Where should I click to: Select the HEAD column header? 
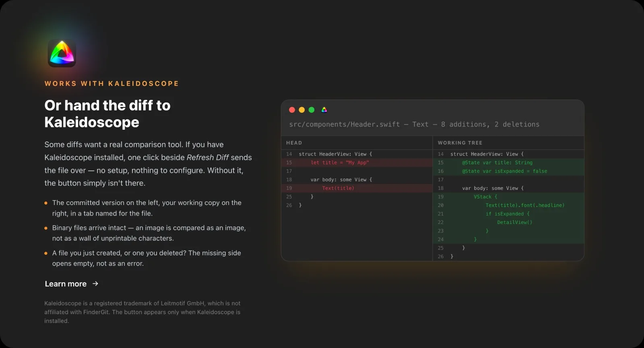click(x=294, y=143)
